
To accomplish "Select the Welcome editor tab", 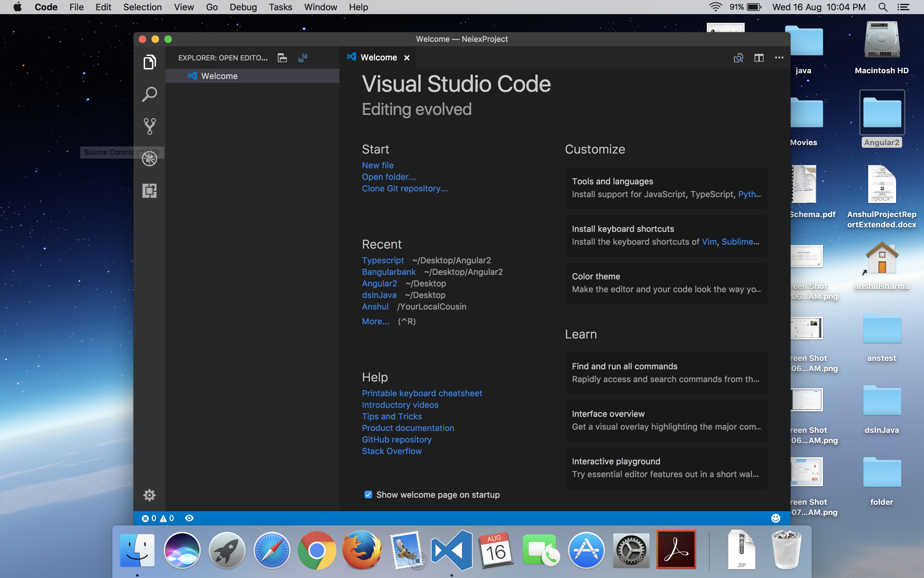I will tap(378, 58).
